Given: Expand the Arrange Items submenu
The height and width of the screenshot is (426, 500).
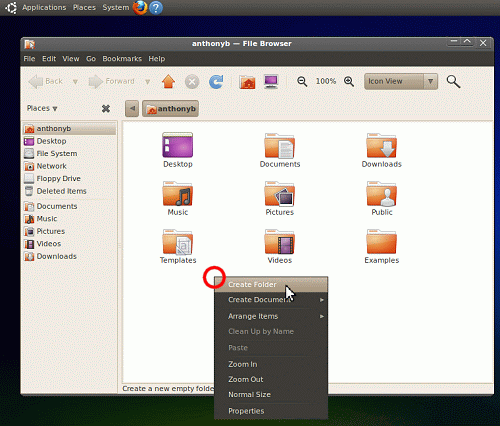Looking at the screenshot, I should point(271,316).
